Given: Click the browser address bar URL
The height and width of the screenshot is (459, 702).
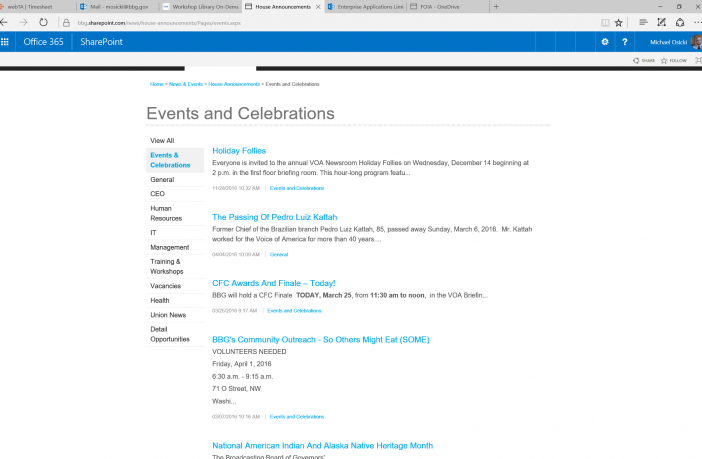Looking at the screenshot, I should point(159,23).
